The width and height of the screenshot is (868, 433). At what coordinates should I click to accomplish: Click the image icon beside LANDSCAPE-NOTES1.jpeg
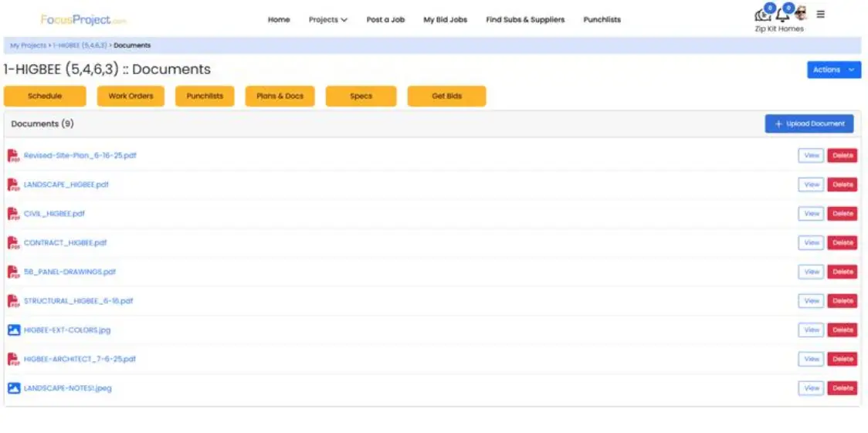tap(13, 388)
